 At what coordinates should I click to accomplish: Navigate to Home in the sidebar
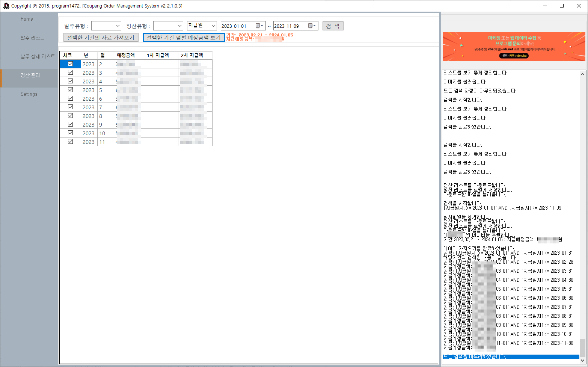point(27,19)
